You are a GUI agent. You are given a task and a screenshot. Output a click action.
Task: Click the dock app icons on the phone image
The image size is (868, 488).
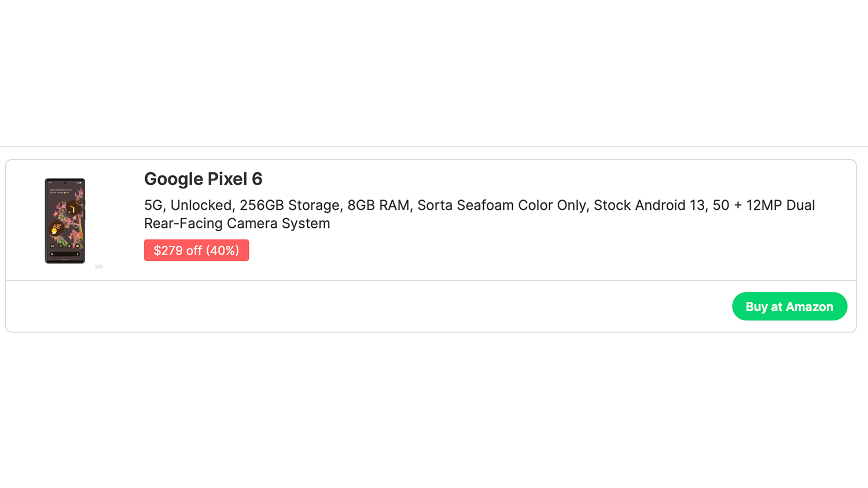[x=65, y=246]
